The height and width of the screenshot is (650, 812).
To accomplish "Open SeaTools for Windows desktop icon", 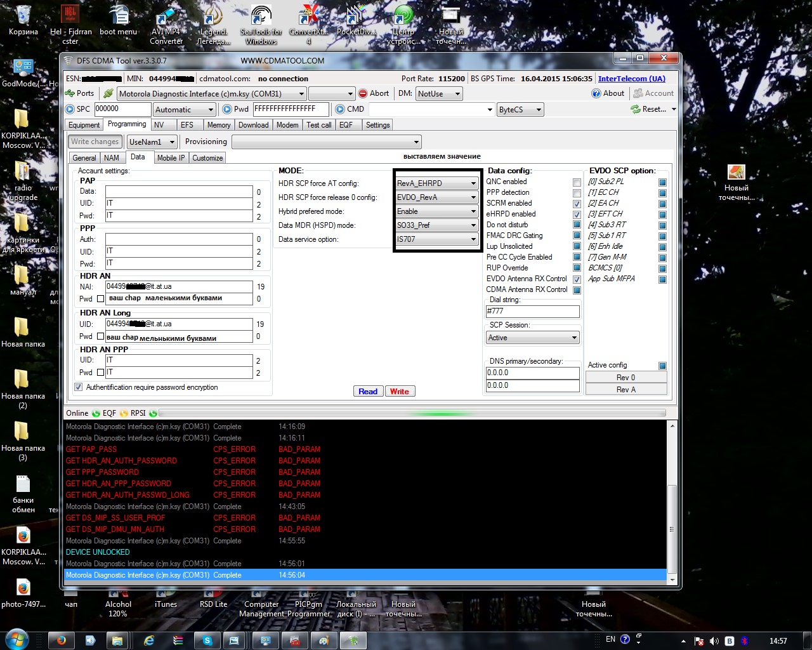I will (x=261, y=24).
